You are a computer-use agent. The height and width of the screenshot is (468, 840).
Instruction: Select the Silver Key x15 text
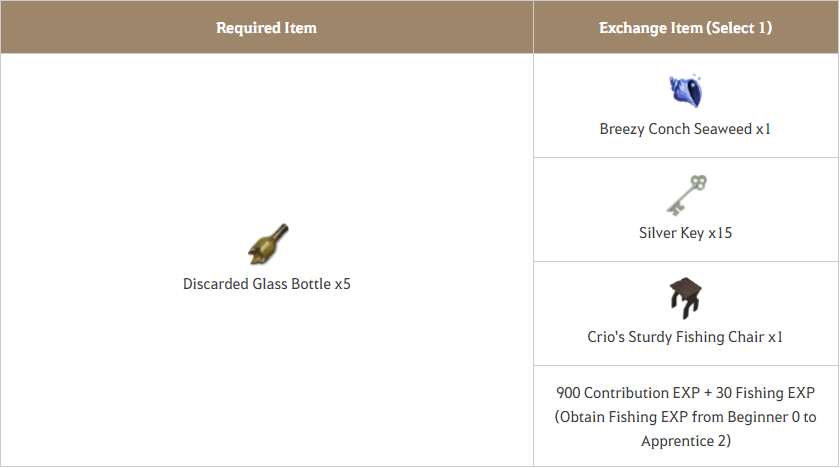click(x=685, y=233)
